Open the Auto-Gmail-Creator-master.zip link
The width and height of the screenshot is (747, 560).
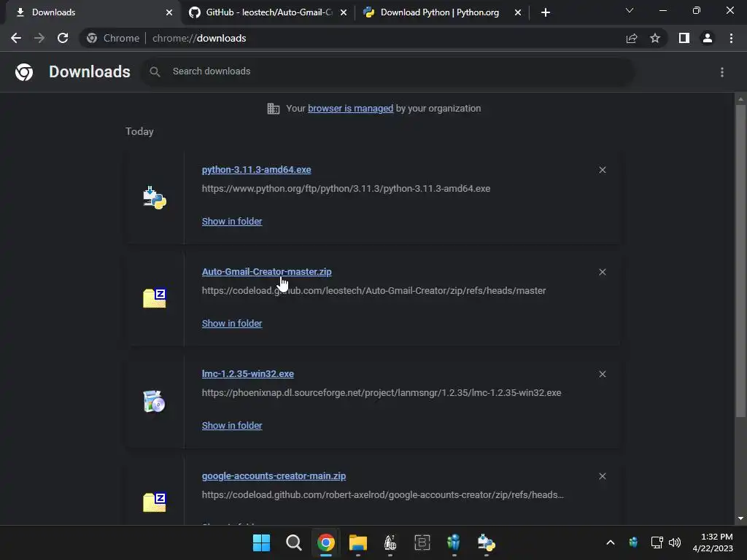tap(267, 271)
